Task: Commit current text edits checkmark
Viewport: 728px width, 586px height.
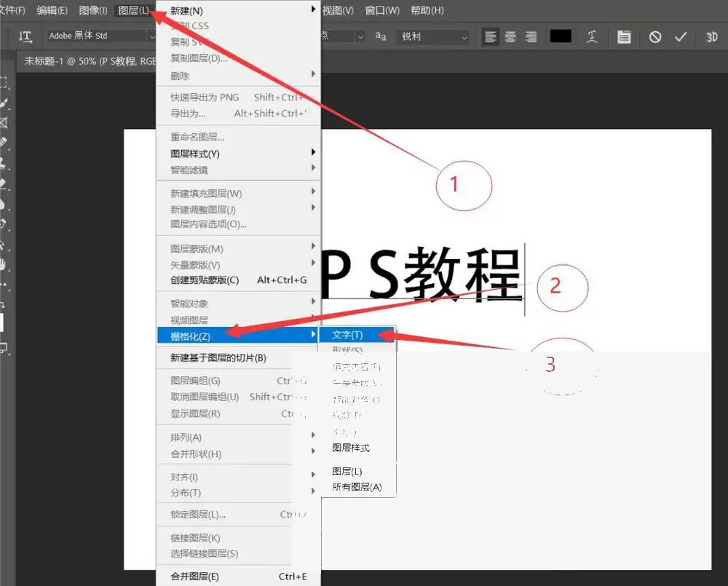Action: pos(681,36)
